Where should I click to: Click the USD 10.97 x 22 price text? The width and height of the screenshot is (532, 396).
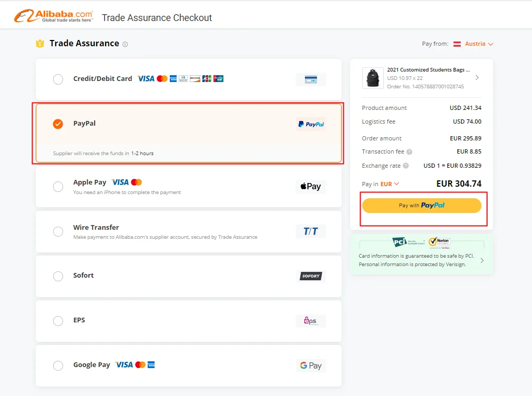405,78
